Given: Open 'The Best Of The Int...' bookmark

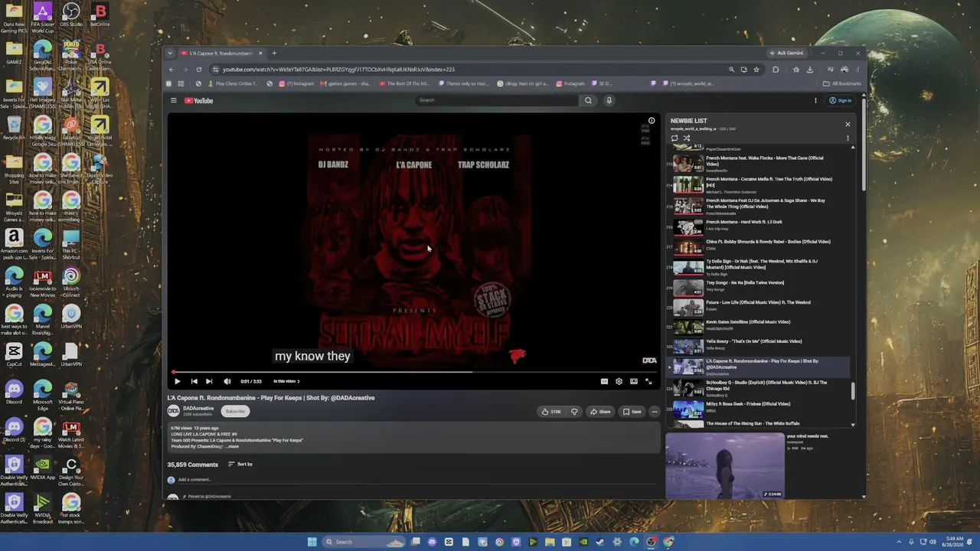Looking at the screenshot, I should click(x=404, y=83).
